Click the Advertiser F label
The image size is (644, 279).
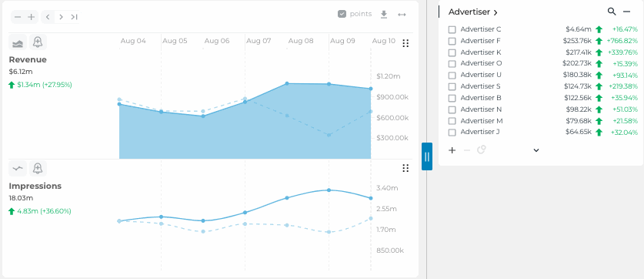pyautogui.click(x=475, y=41)
